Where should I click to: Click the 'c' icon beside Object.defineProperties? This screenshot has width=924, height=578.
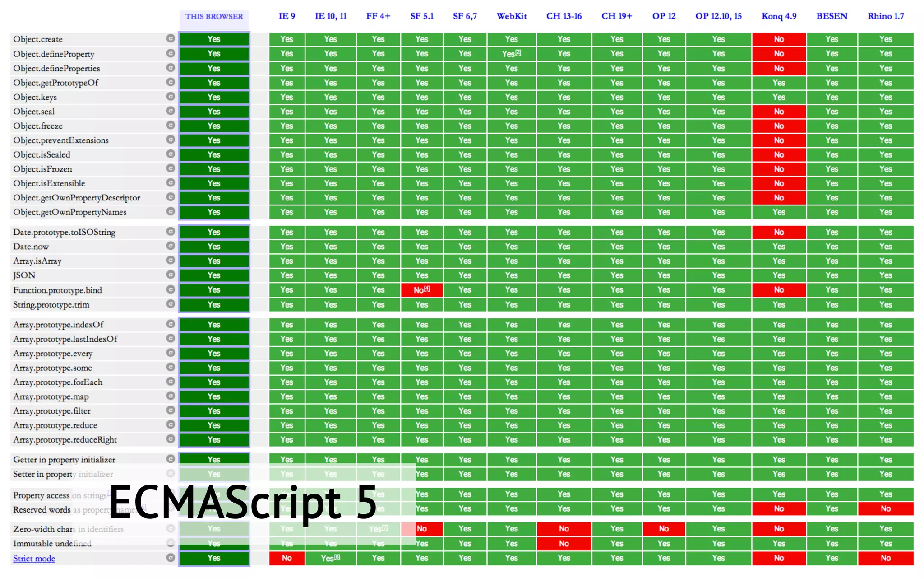click(x=171, y=68)
